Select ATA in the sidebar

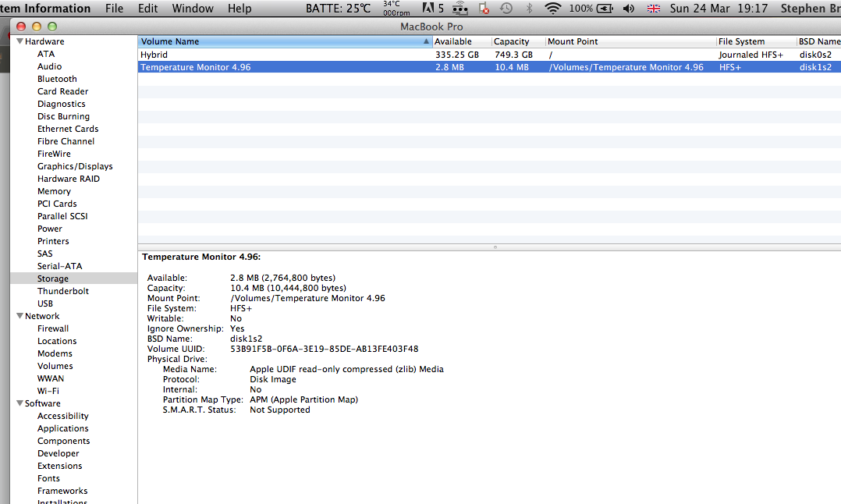pos(46,54)
